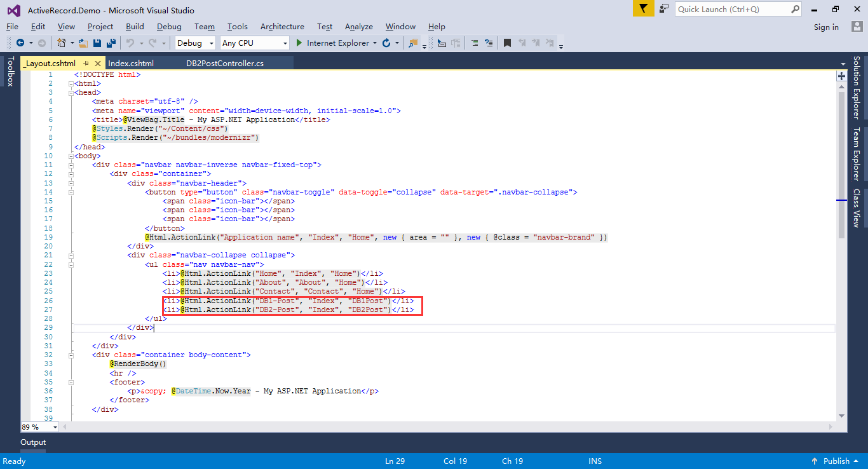The width and height of the screenshot is (868, 469).
Task: Switch to the DB2PostController.cs tab
Action: tap(225, 64)
